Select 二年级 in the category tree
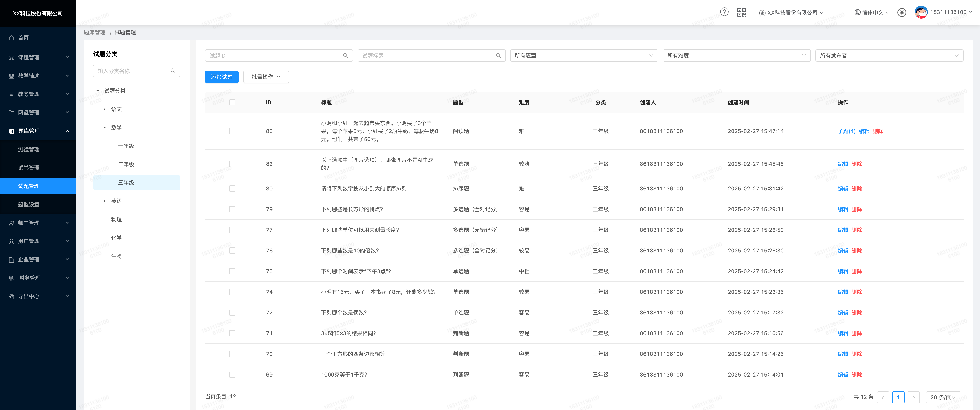Screen dimensions: 980x410 (x=126, y=164)
